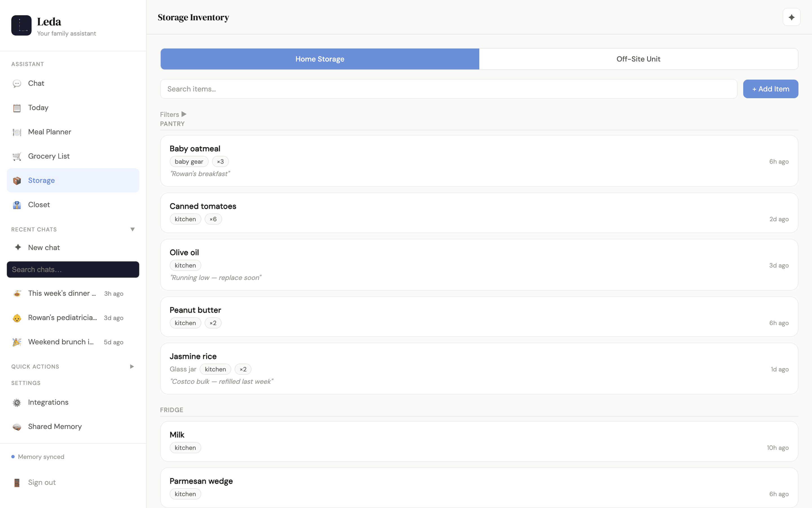Click the Weekend brunch party icon
This screenshot has width=812, height=508.
17,342
